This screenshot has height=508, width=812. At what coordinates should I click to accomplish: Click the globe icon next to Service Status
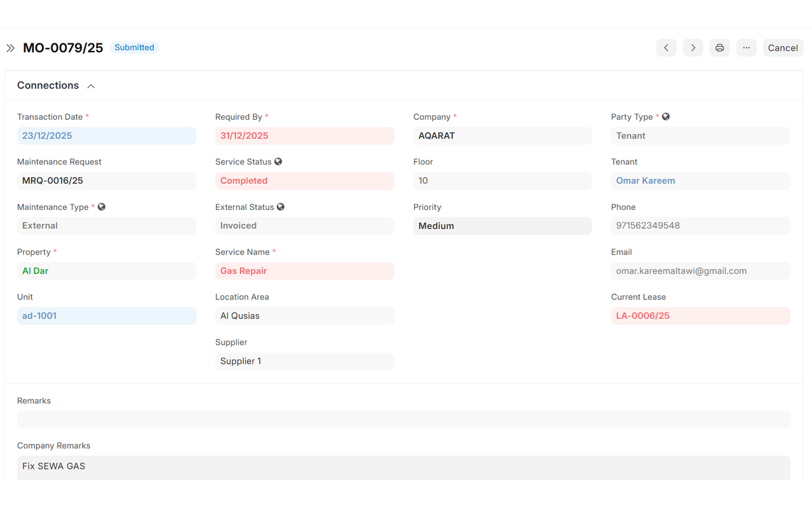tap(278, 162)
